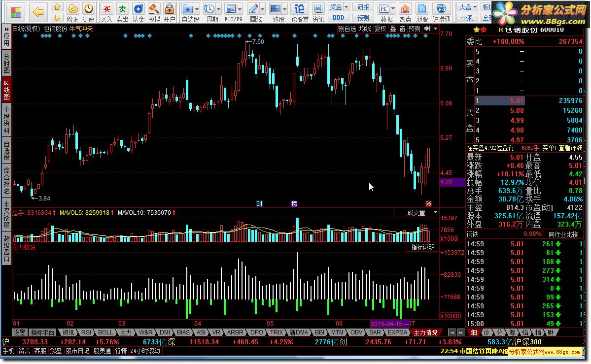The width and height of the screenshot is (591, 364).
Task: Expand the 画线 dropdown arrow
Action: pyautogui.click(x=263, y=9)
